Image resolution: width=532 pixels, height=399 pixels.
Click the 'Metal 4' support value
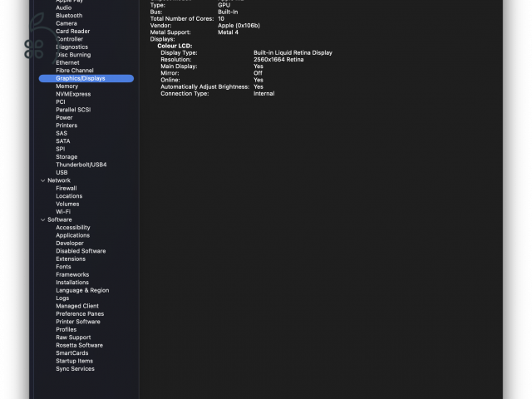(228, 32)
